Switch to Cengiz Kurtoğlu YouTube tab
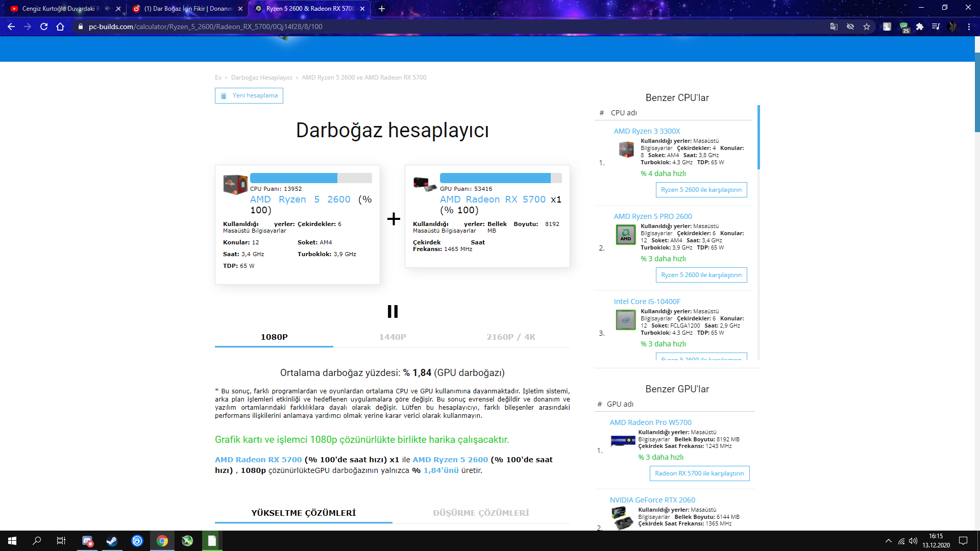980x551 pixels. pyautogui.click(x=61, y=9)
